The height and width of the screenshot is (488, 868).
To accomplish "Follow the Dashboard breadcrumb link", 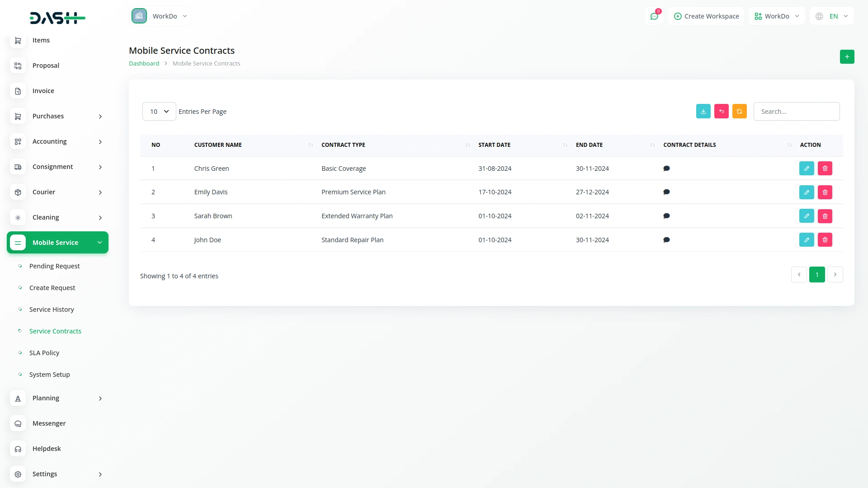I will pyautogui.click(x=144, y=64).
